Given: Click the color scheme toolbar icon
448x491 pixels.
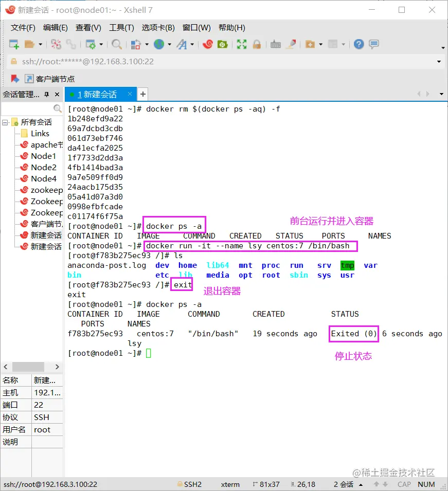Looking at the screenshot, I should (136, 44).
